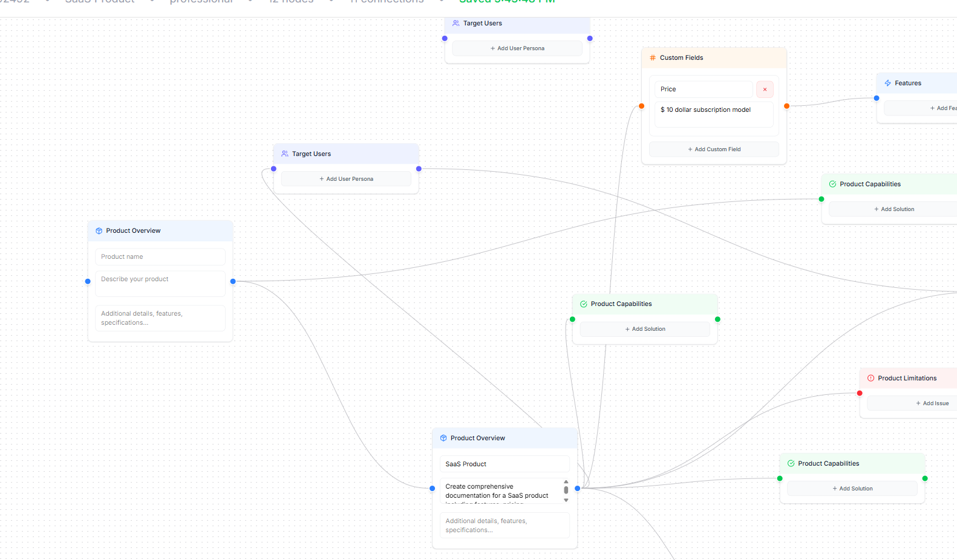The image size is (957, 560).
Task: Click the hash icon on Custom Fields node
Action: (653, 58)
